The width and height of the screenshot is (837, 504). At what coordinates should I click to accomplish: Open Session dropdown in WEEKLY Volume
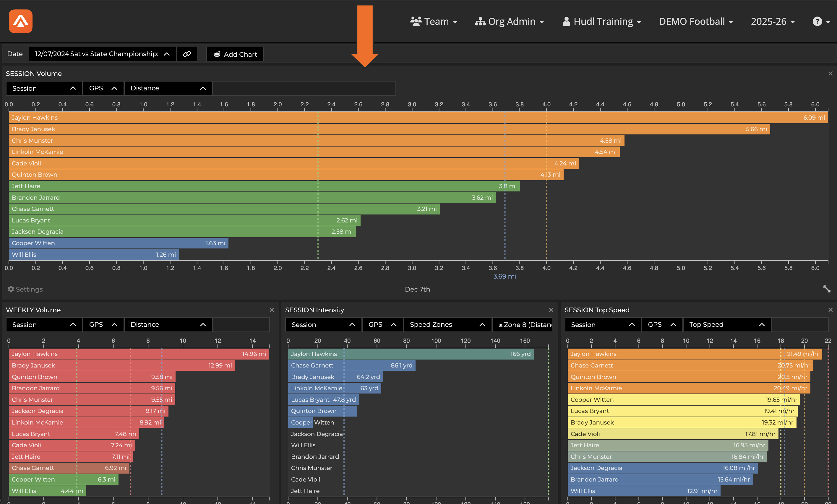click(44, 325)
